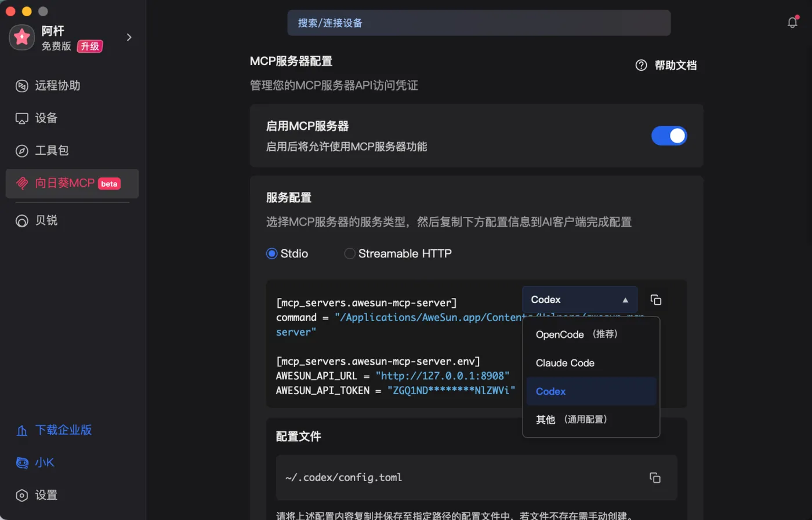Click the 服务配置 section heading
Viewport: 812px width, 520px height.
289,198
